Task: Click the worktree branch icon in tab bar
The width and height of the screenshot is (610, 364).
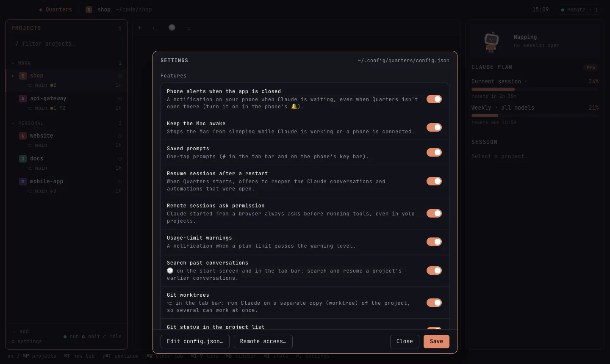Action: 189,28
